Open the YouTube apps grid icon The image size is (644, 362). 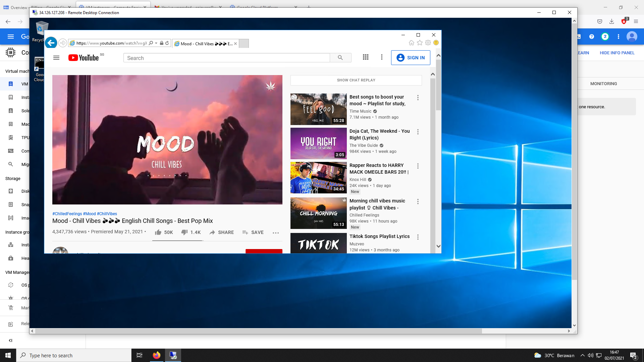coord(366,57)
